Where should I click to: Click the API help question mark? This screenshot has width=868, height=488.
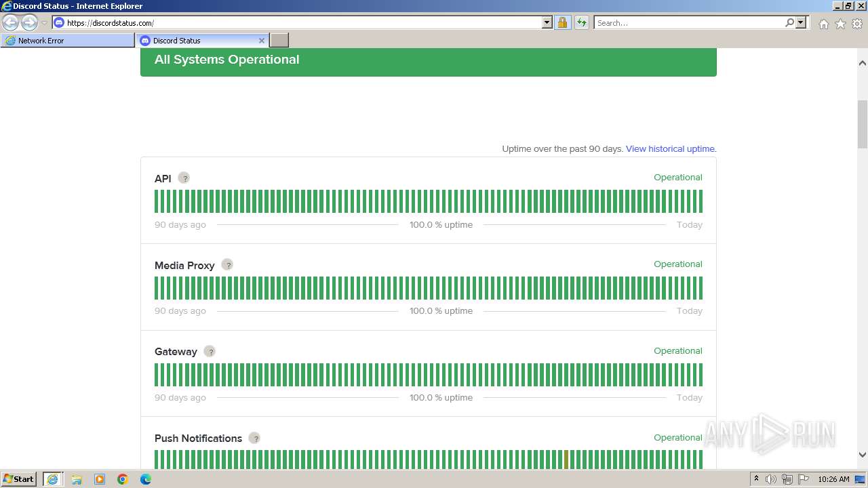184,178
